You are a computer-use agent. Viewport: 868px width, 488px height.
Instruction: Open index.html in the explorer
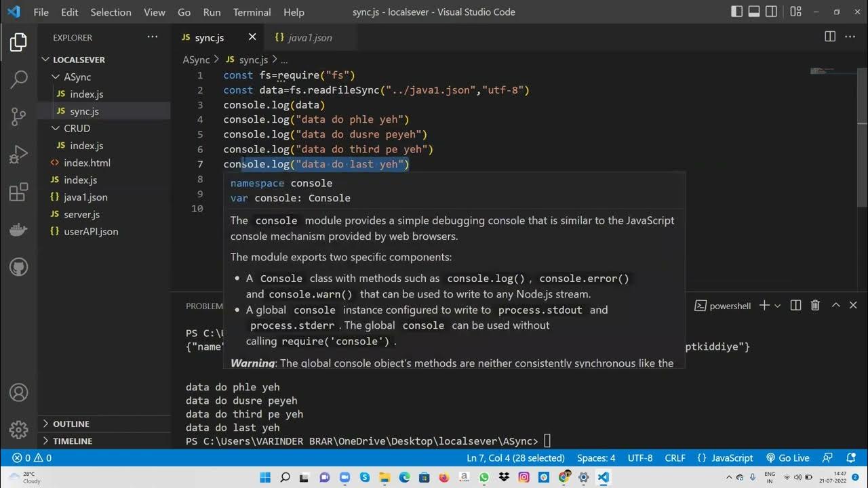(104, 163)
